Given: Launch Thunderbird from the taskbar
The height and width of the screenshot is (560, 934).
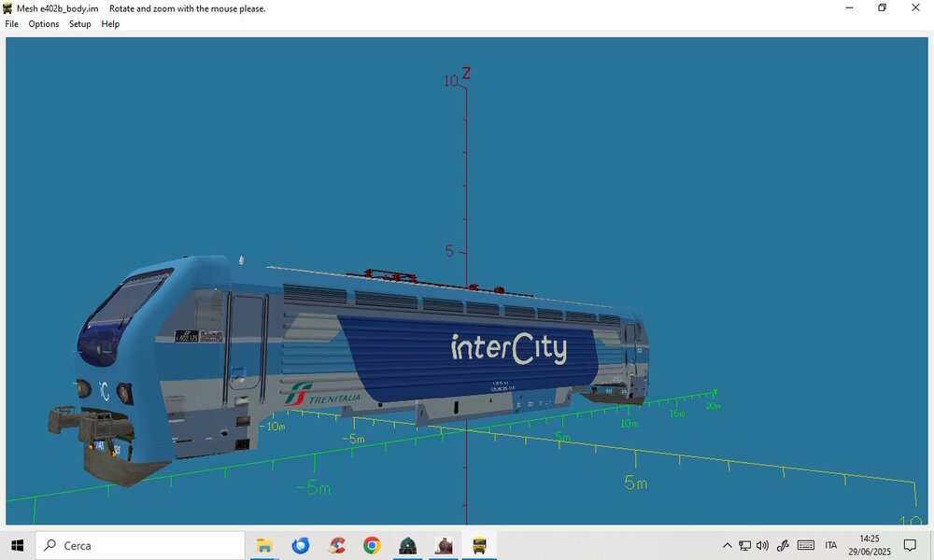Looking at the screenshot, I should coord(300,545).
